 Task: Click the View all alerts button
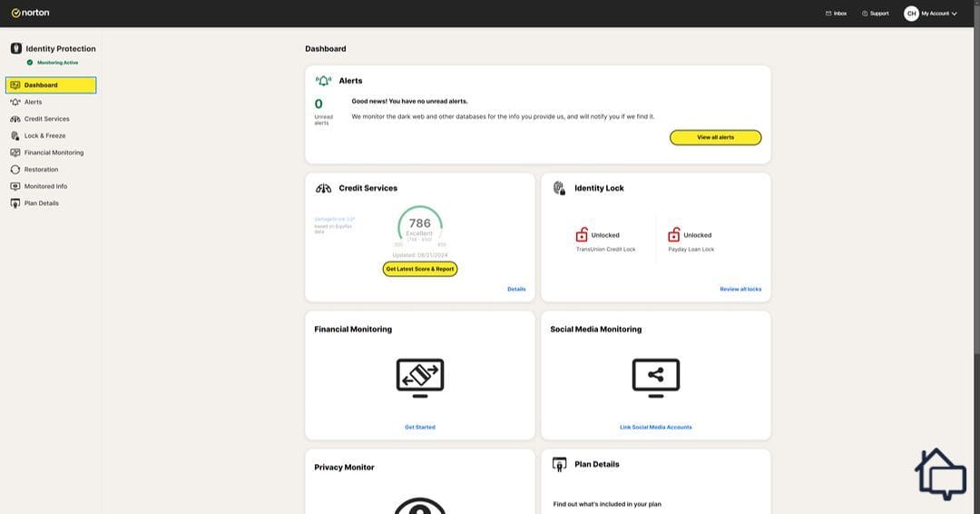coord(716,137)
